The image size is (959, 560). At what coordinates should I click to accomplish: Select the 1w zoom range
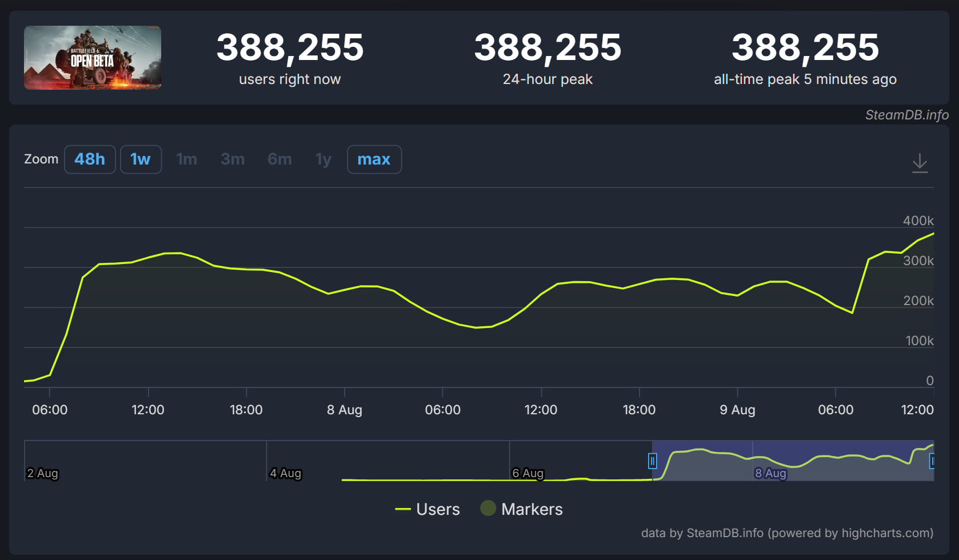141,159
